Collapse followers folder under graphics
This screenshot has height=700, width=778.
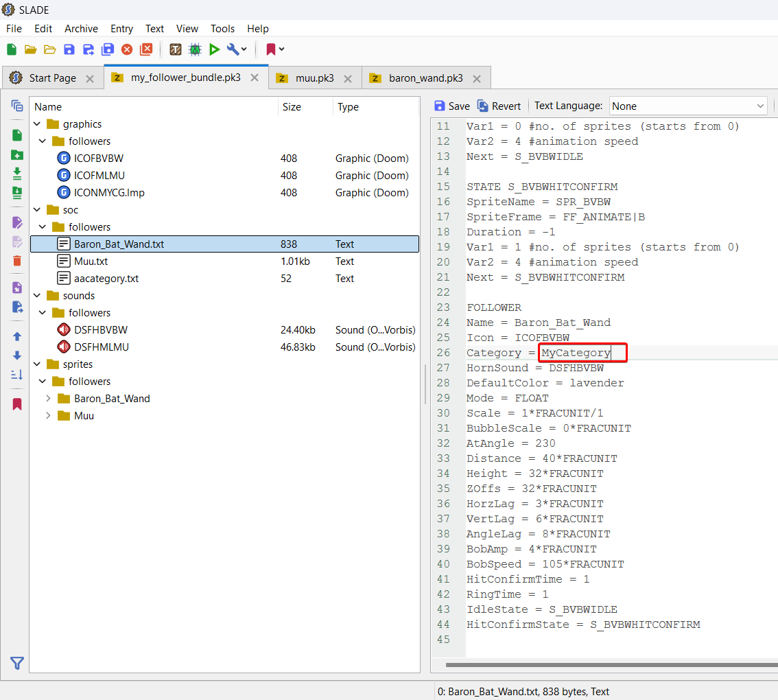[43, 141]
